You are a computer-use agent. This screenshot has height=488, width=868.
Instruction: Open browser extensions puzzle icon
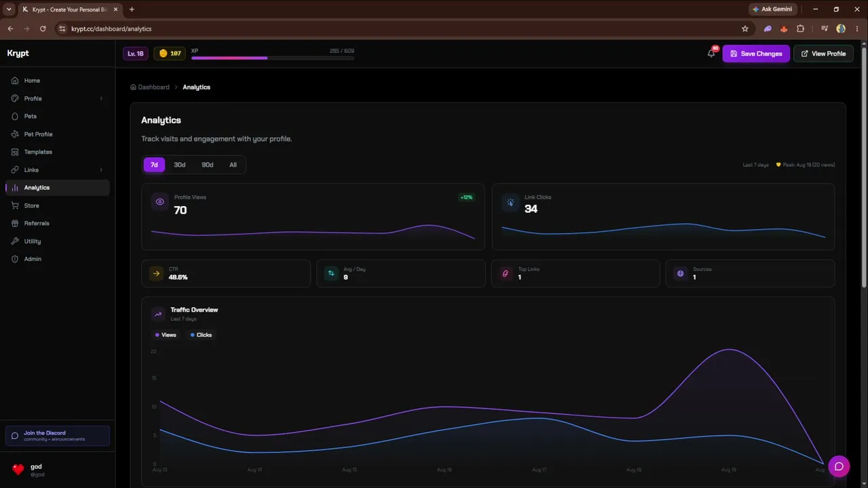pyautogui.click(x=801, y=29)
